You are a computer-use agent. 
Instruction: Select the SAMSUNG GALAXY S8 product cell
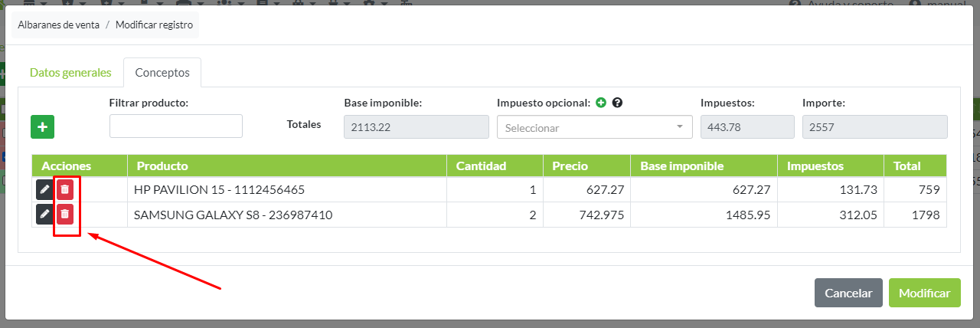pos(234,215)
